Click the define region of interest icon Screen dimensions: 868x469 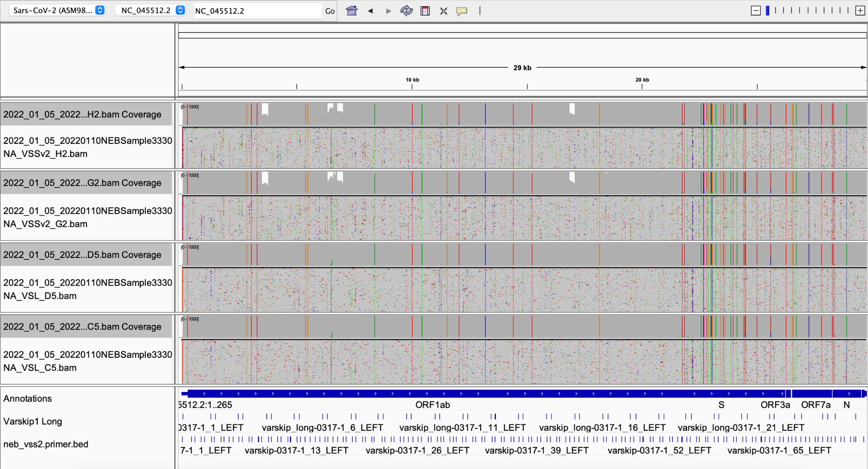(425, 11)
